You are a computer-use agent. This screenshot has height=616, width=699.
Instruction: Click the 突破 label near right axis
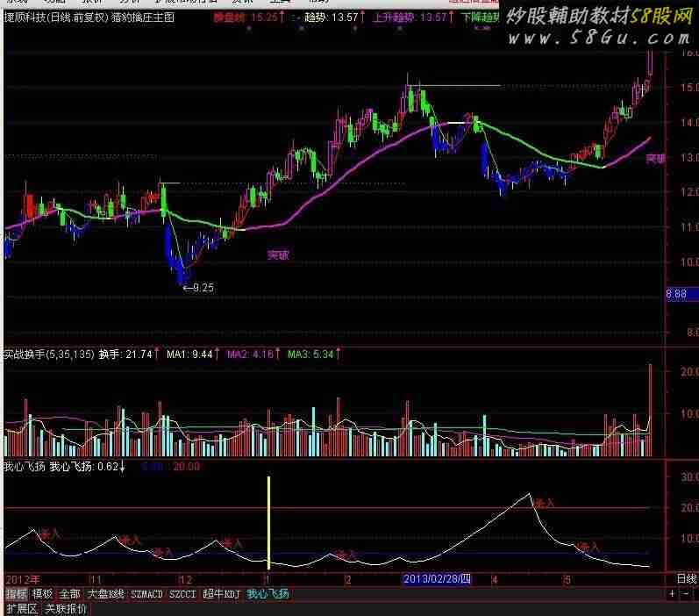[655, 159]
